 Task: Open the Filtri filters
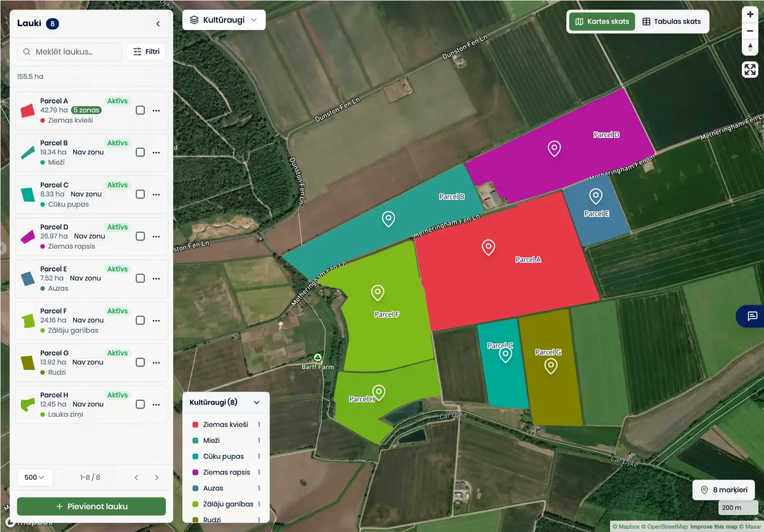[x=146, y=52]
